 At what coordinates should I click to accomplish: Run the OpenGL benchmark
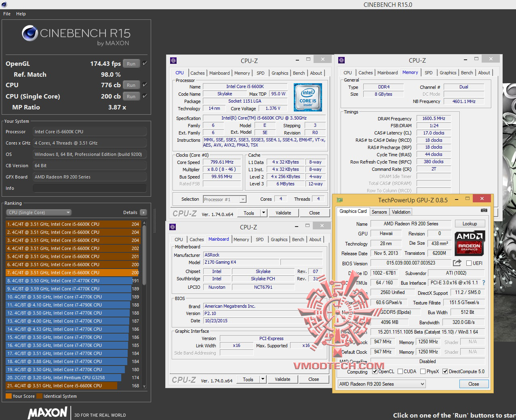(x=131, y=64)
